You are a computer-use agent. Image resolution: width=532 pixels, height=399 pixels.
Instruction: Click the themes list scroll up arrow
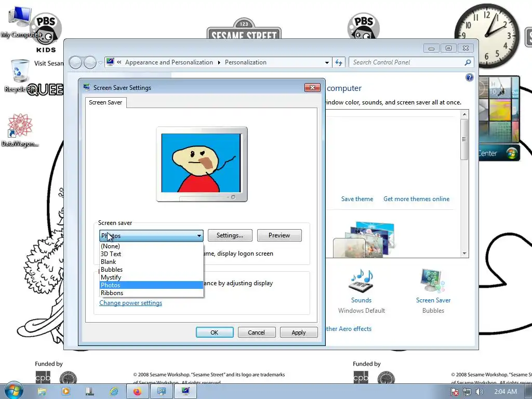(x=464, y=114)
